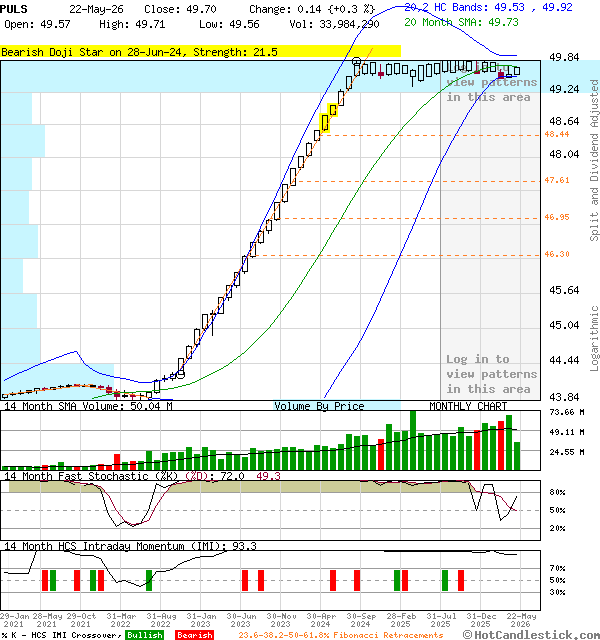The width and height of the screenshot is (600, 640).
Task: Select the 28-Feb 2025 date axis label
Action: 401,620
